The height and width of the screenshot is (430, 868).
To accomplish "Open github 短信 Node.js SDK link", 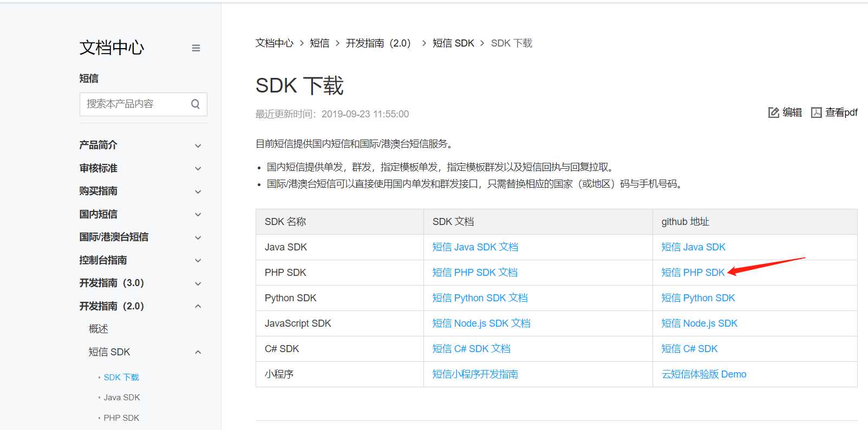I will (700, 323).
